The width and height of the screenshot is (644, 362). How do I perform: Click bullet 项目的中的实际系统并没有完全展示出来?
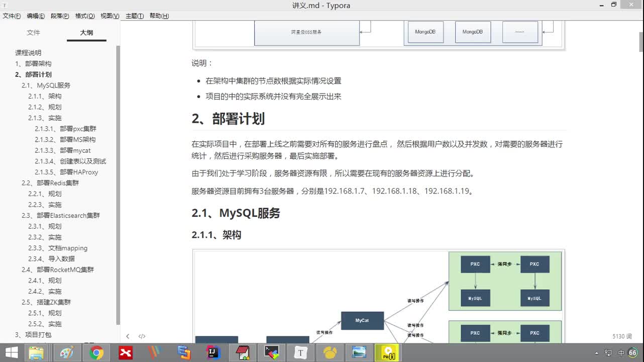coord(273,97)
